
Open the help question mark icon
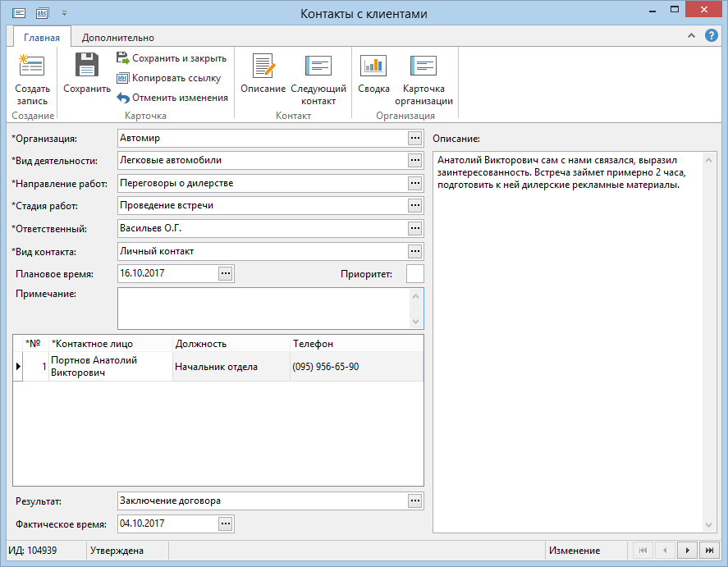click(x=711, y=35)
